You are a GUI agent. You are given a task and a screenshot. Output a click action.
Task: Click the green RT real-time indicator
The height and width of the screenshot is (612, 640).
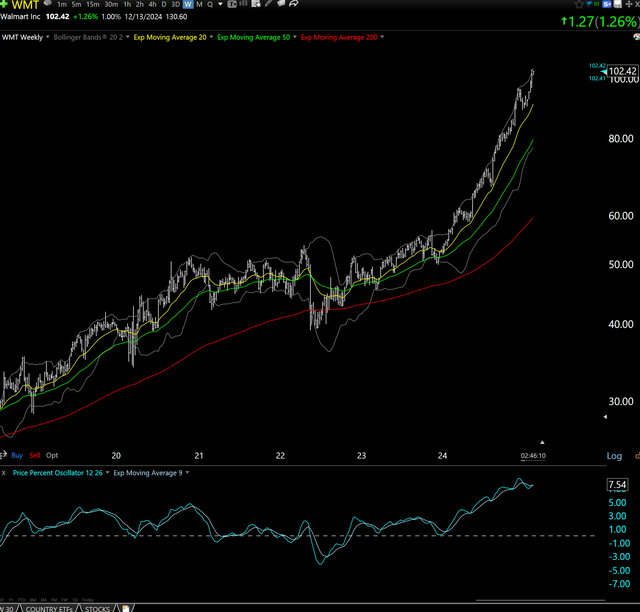coord(597,4)
